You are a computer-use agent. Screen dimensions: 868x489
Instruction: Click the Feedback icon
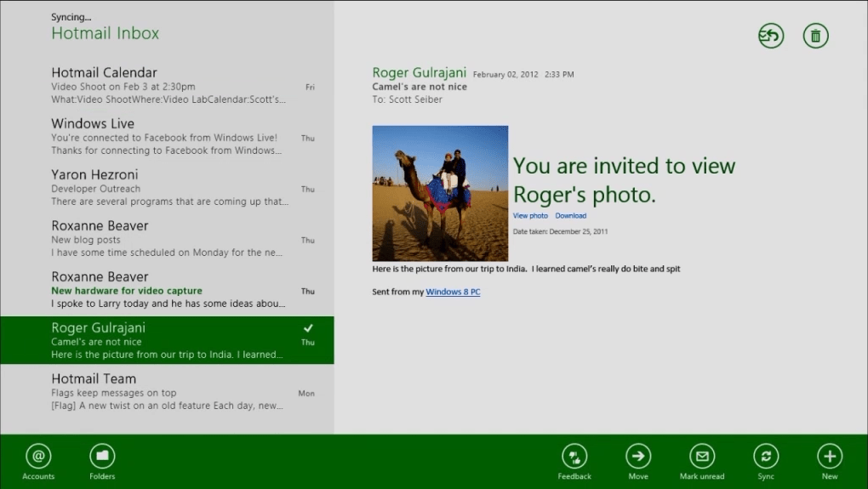pos(574,457)
